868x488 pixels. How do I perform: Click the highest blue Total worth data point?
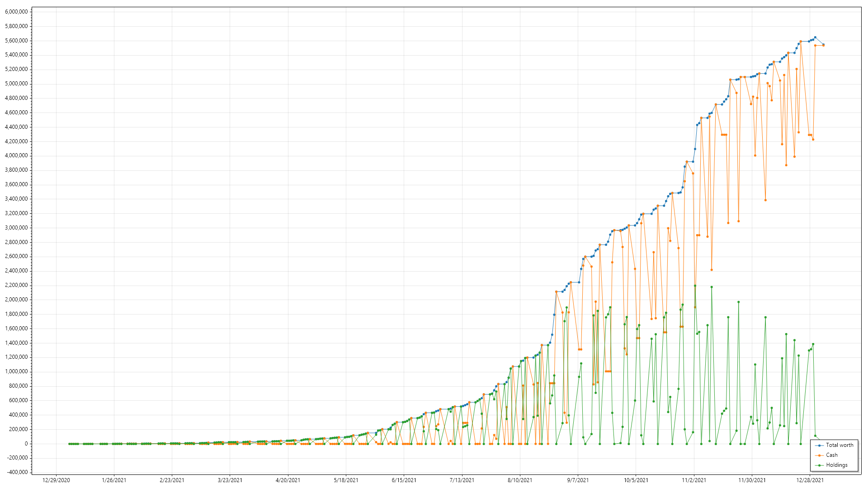pyautogui.click(x=815, y=38)
